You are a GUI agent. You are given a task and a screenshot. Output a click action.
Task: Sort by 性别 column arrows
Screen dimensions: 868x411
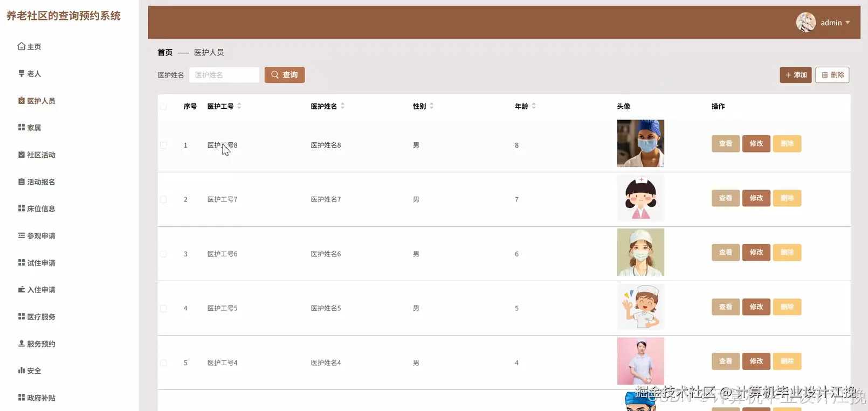tap(431, 106)
